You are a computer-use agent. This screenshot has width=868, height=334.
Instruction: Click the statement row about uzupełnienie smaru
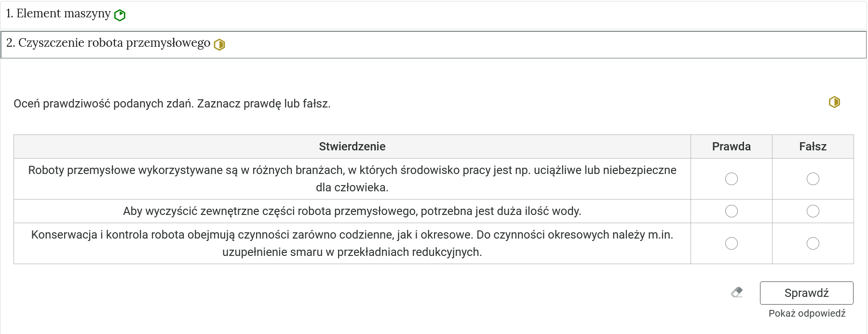point(353,243)
